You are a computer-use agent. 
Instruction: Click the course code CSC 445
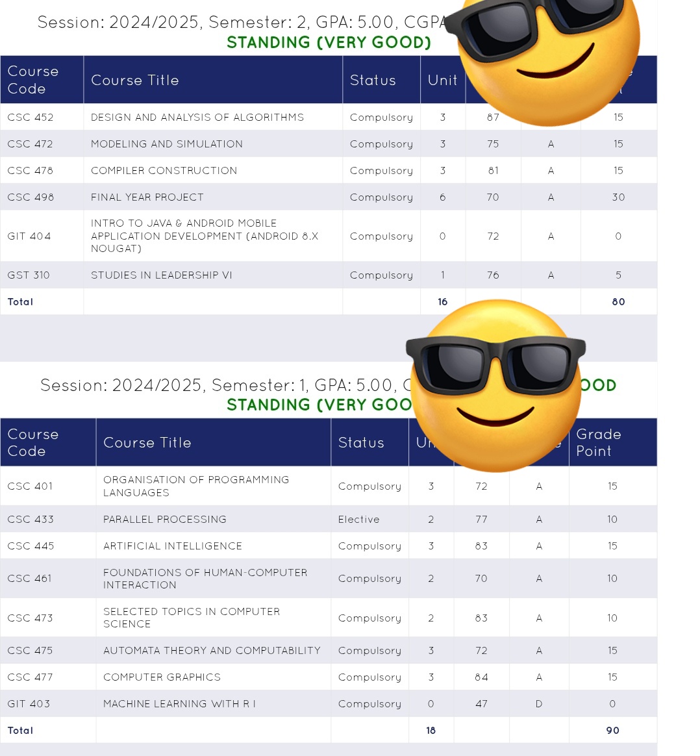pos(31,546)
